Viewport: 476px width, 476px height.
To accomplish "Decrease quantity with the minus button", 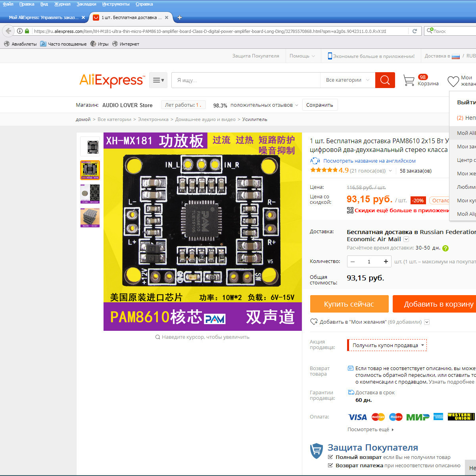I will pyautogui.click(x=353, y=261).
